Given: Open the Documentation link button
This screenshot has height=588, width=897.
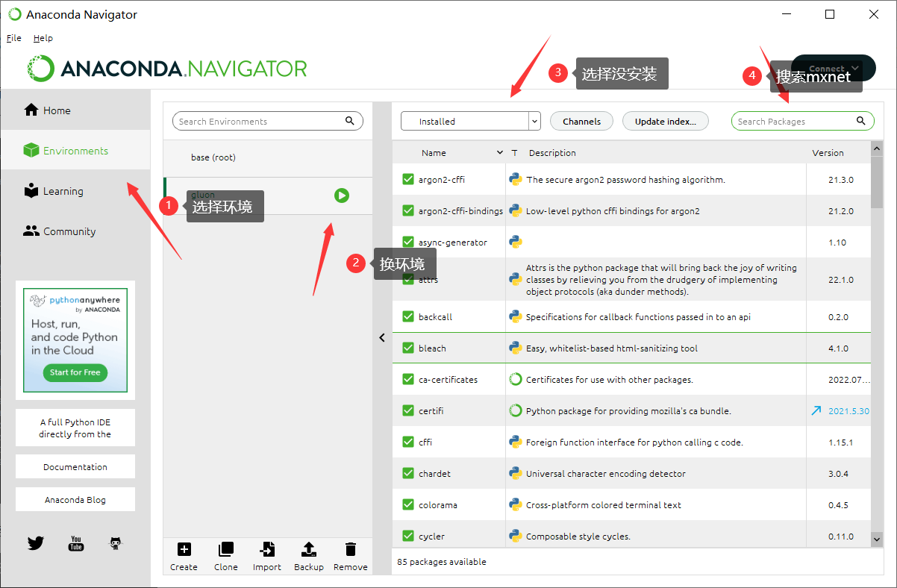Looking at the screenshot, I should coord(75,466).
